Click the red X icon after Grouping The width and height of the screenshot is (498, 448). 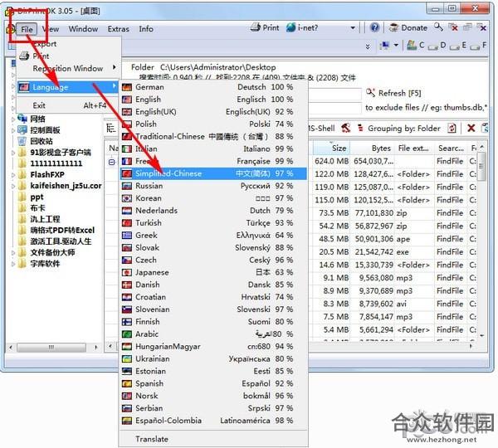471,129
